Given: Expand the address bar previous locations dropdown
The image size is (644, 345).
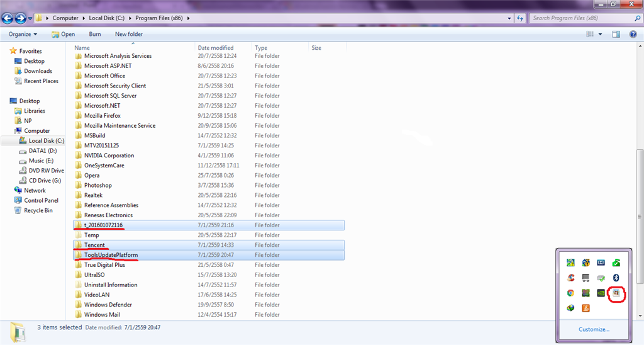Looking at the screenshot, I should click(x=509, y=18).
